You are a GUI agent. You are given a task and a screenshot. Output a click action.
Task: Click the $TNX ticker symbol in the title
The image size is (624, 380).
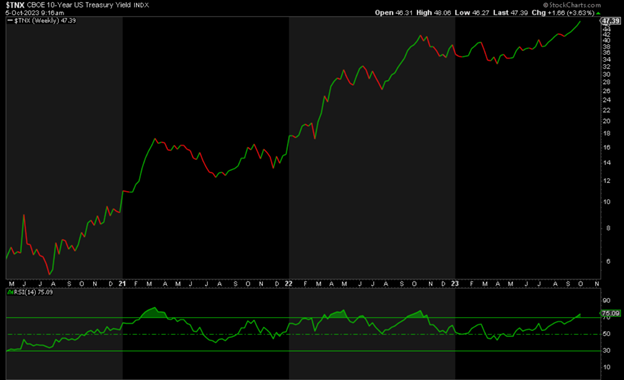pos(15,5)
